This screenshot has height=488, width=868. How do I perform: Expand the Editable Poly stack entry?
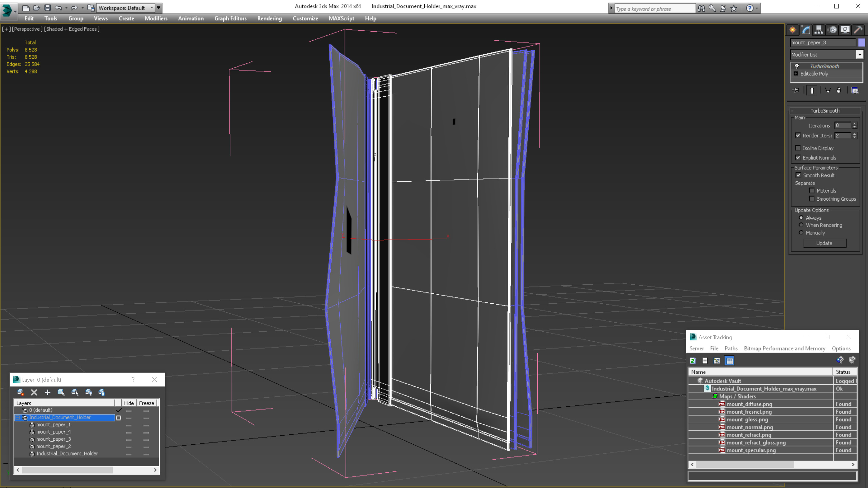pyautogui.click(x=796, y=74)
